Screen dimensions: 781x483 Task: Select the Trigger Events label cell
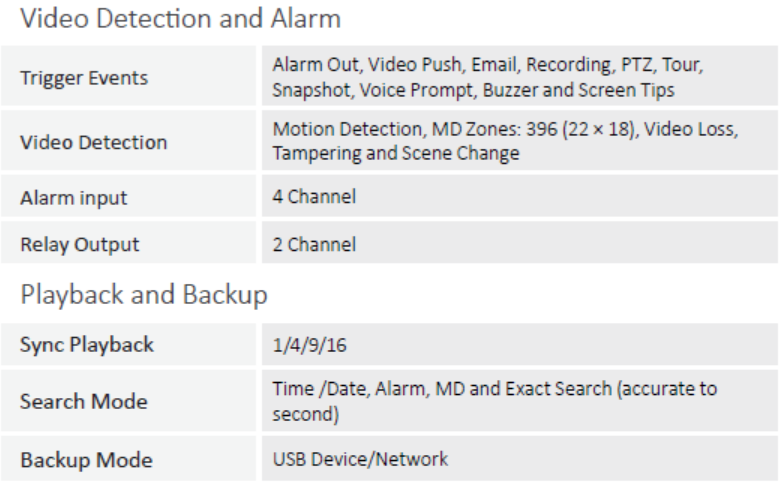pos(129,76)
